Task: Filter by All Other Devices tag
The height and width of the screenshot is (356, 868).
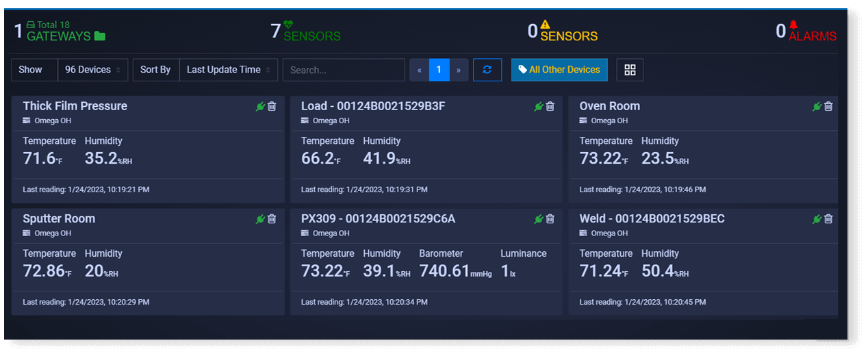Action: pos(559,70)
